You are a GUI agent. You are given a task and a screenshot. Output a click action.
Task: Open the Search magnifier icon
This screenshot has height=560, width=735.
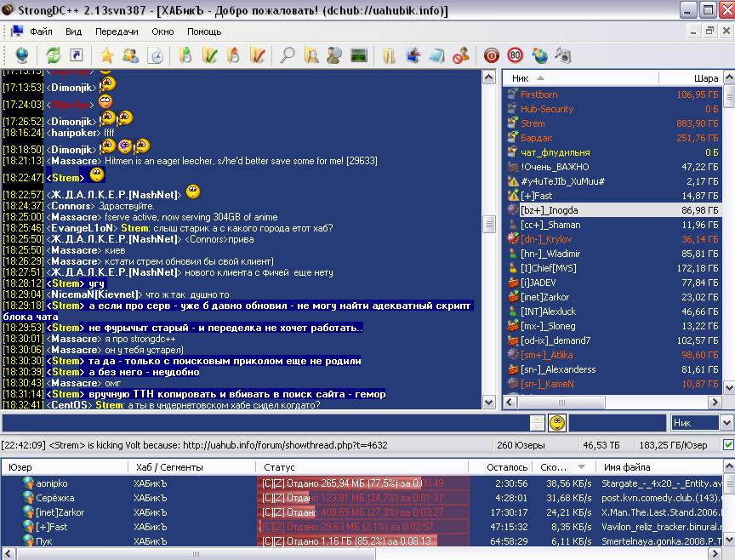tap(288, 56)
